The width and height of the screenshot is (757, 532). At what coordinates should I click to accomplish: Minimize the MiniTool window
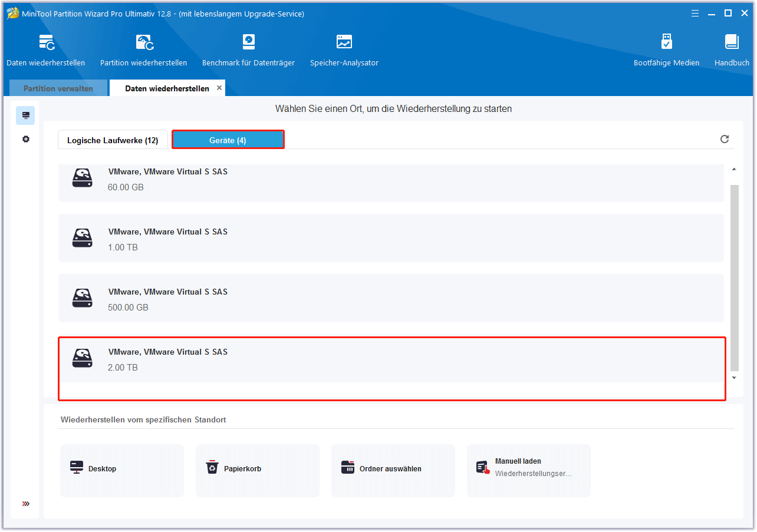(x=712, y=13)
